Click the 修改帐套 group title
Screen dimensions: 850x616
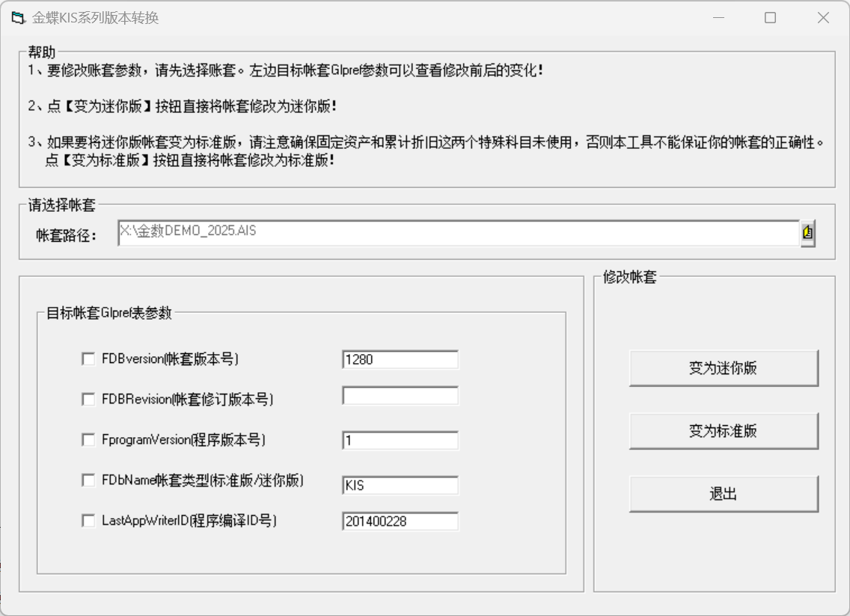click(629, 277)
